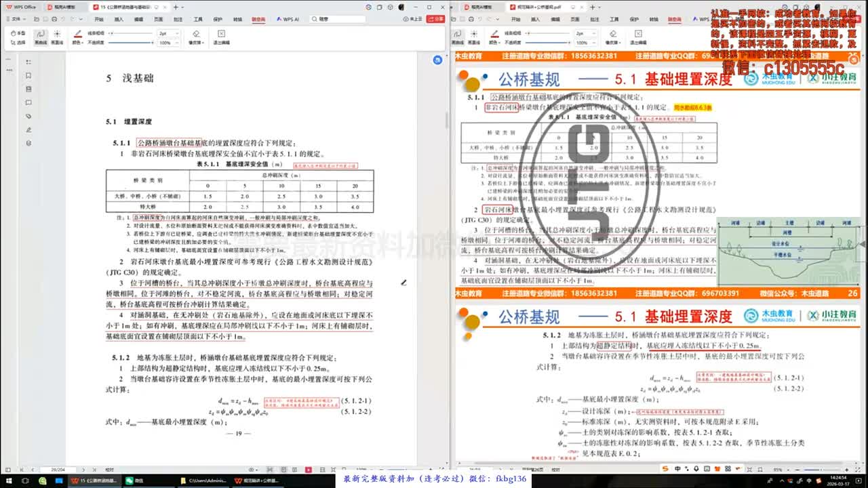Click Exit Editing icon in left window

[221, 37]
